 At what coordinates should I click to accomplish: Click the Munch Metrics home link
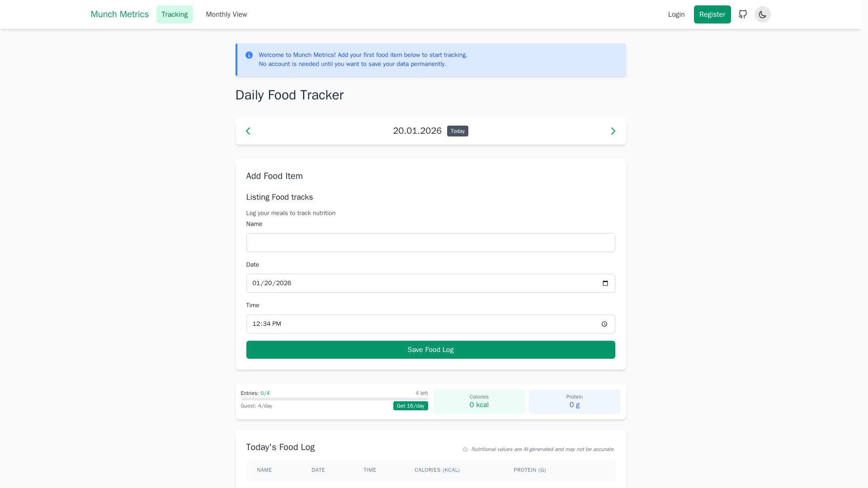119,14
